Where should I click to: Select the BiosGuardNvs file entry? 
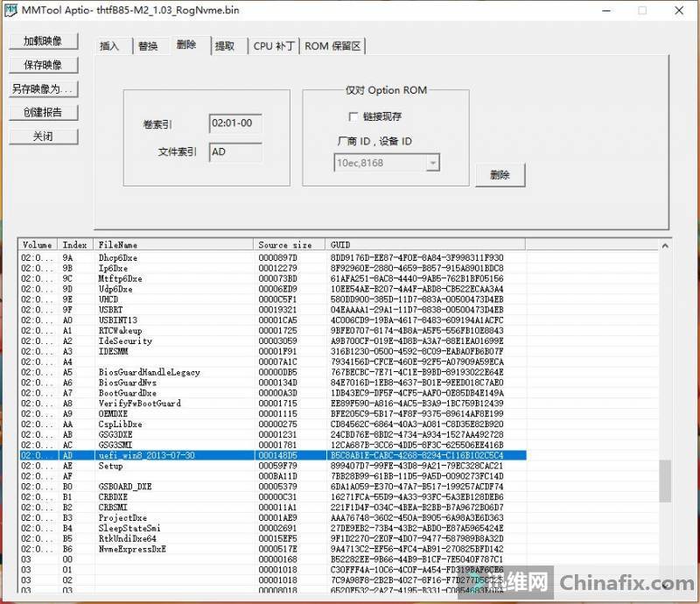click(x=272, y=383)
